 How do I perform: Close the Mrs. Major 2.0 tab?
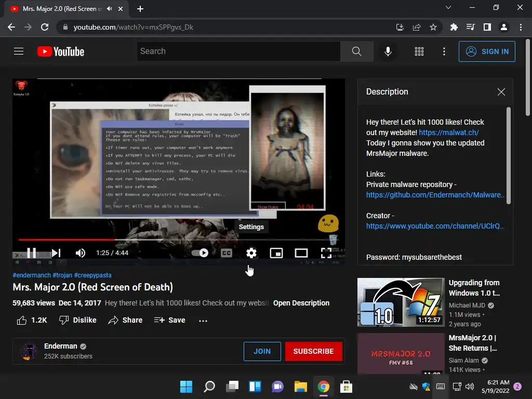(121, 9)
